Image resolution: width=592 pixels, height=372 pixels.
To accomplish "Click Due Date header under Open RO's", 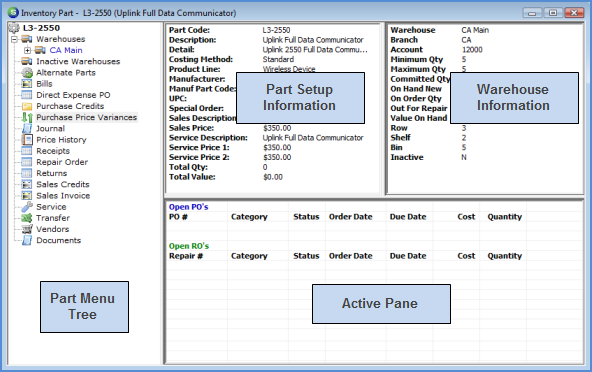I will point(408,256).
